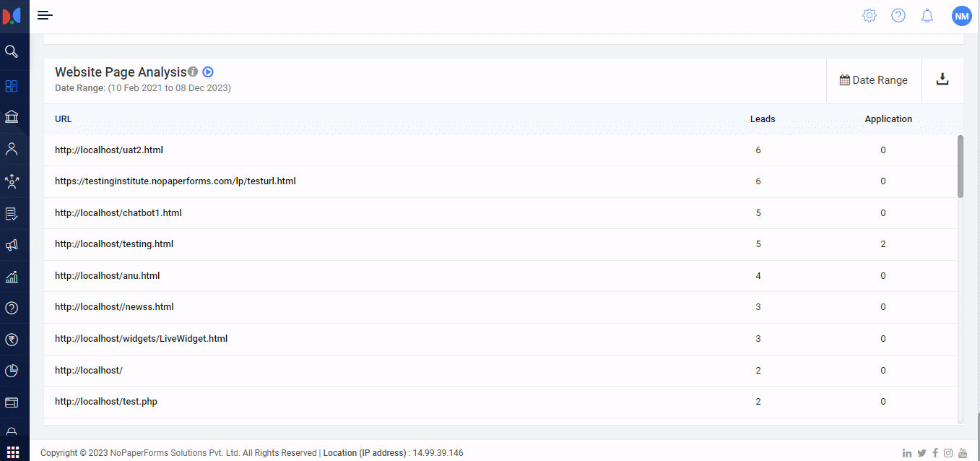This screenshot has height=461, width=980.
Task: Select the http://localhost/anu.html URL
Action: [108, 276]
